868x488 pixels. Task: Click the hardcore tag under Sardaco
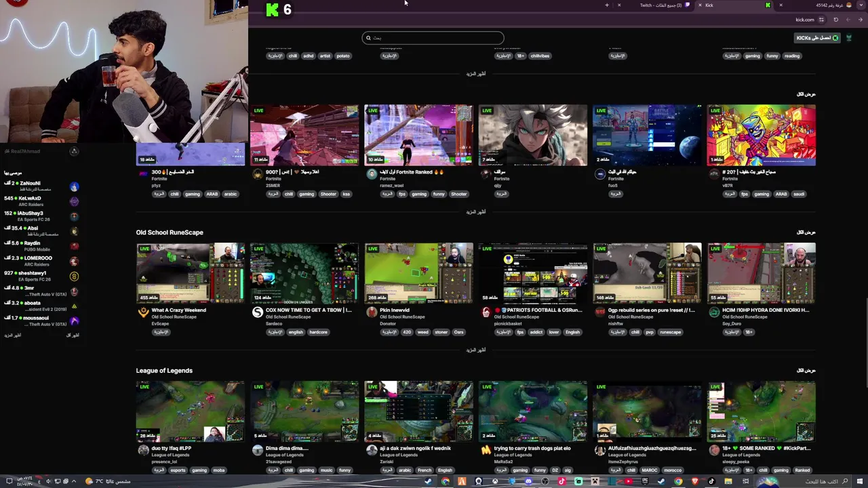pyautogui.click(x=318, y=332)
